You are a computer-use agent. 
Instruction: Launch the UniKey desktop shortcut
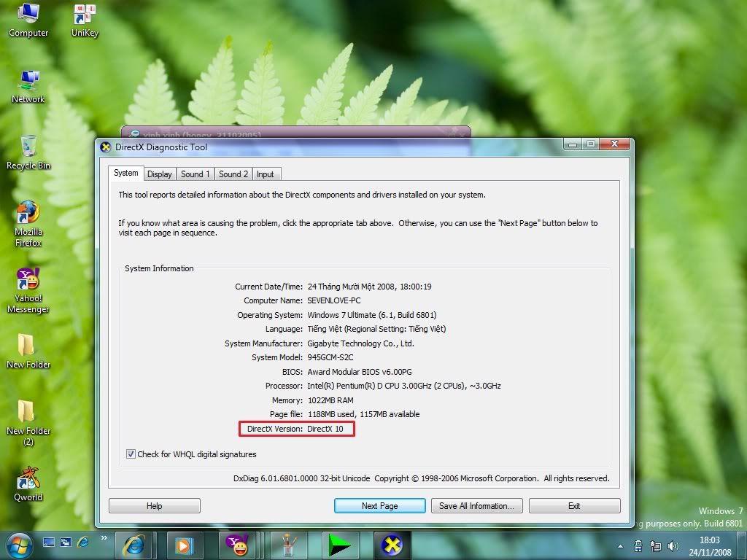tap(85, 20)
